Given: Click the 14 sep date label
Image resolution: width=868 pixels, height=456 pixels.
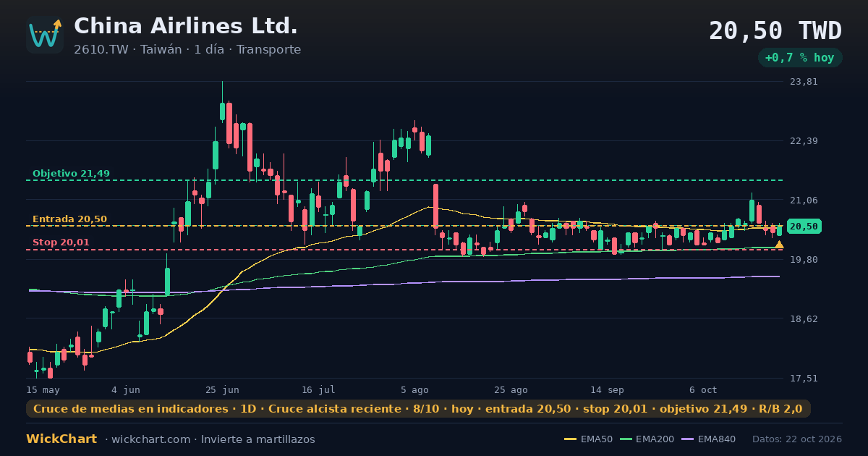Looking at the screenshot, I should (x=607, y=389).
